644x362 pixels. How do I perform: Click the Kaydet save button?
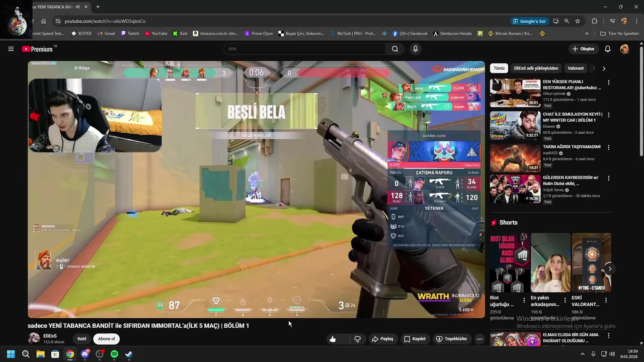point(415,339)
